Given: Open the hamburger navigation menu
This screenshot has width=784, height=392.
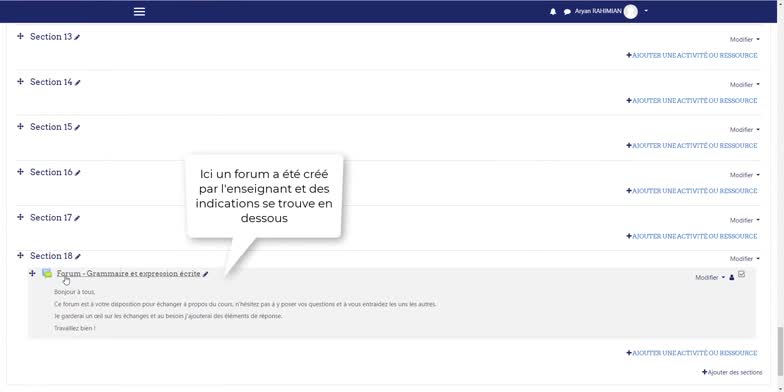Looking at the screenshot, I should 140,12.
